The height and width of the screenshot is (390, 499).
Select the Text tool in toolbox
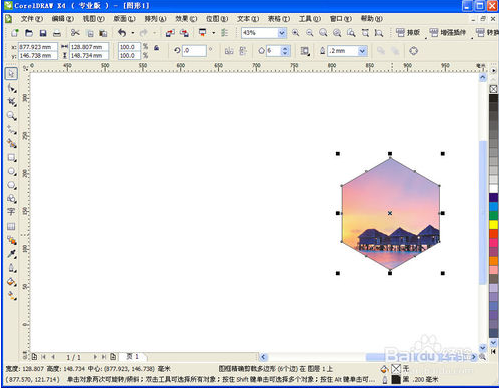click(12, 212)
